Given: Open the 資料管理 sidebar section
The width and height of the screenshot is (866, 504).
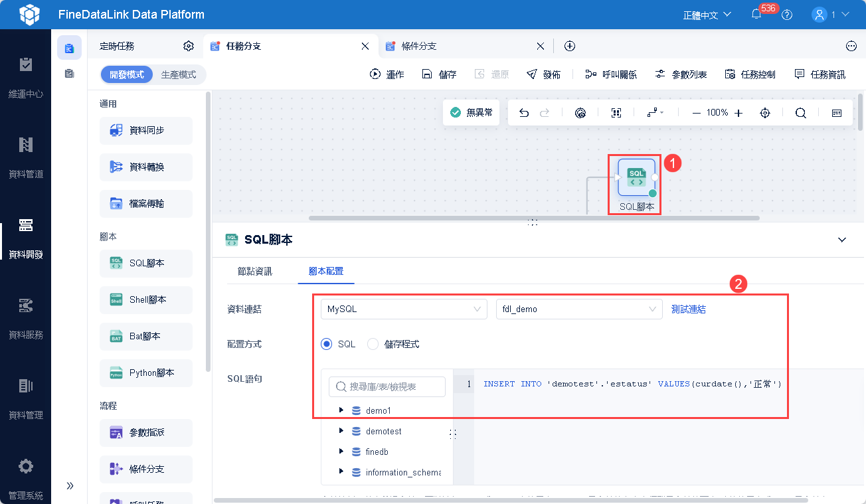Looking at the screenshot, I should coord(25,399).
